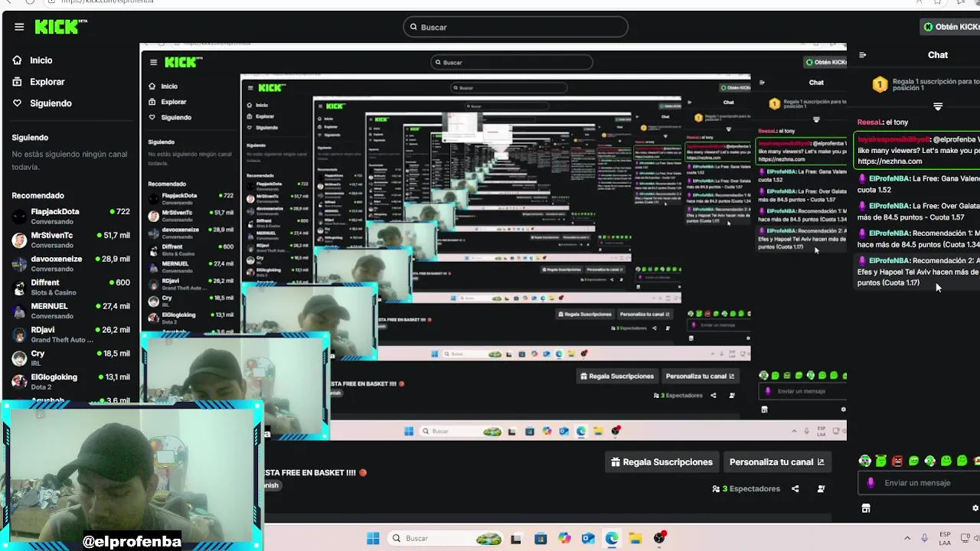Click the Obtén KICKs button
This screenshot has width=980, height=551.
pyautogui.click(x=951, y=27)
